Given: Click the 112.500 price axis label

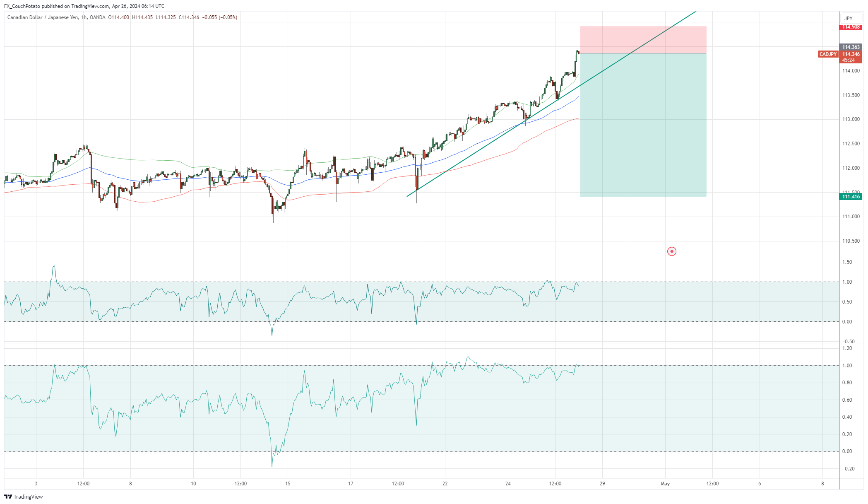Looking at the screenshot, I should pos(851,144).
